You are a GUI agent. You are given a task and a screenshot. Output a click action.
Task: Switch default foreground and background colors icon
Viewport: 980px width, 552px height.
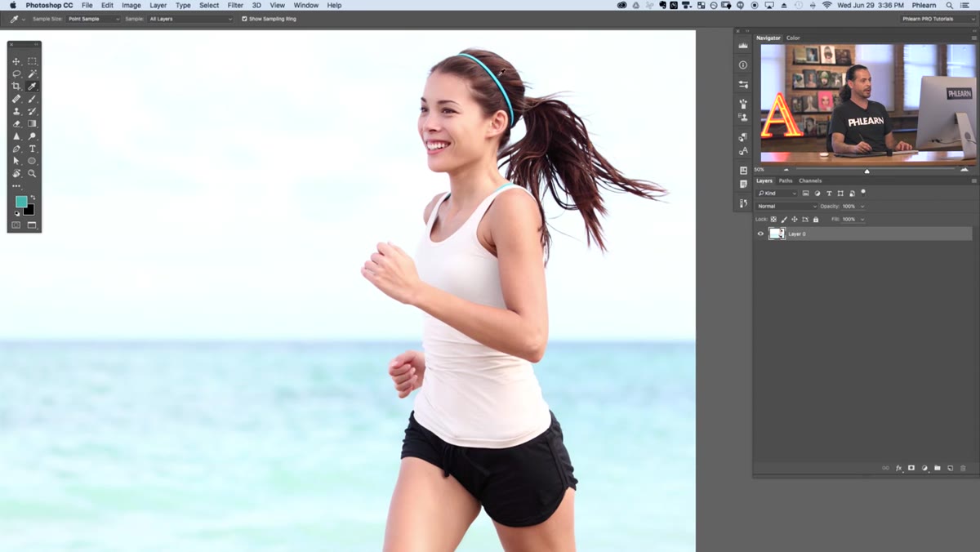pos(17,214)
